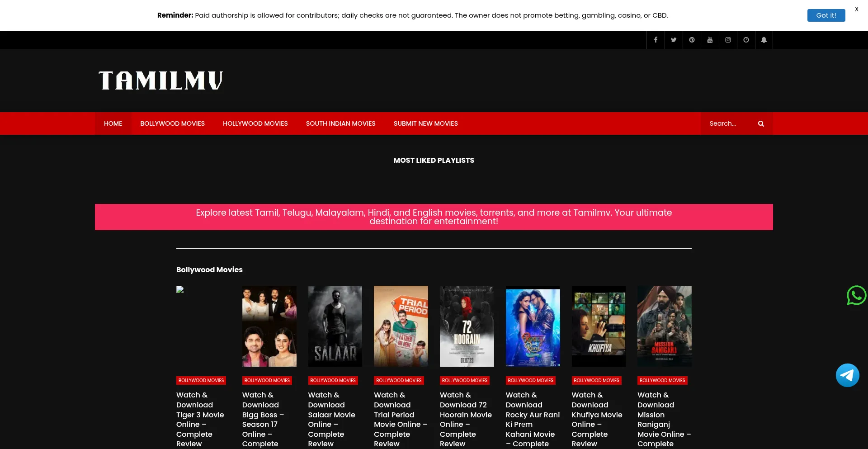Open the Twitter social icon

tap(674, 40)
